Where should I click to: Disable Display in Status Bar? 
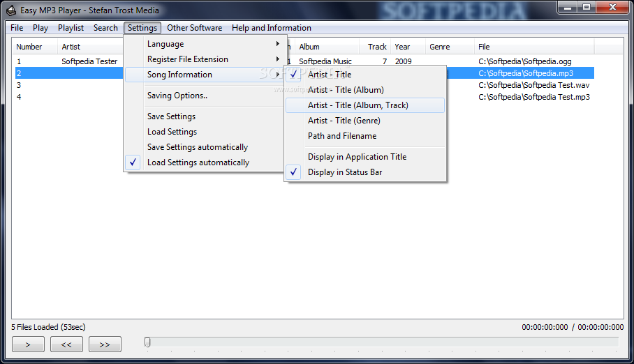point(365,172)
